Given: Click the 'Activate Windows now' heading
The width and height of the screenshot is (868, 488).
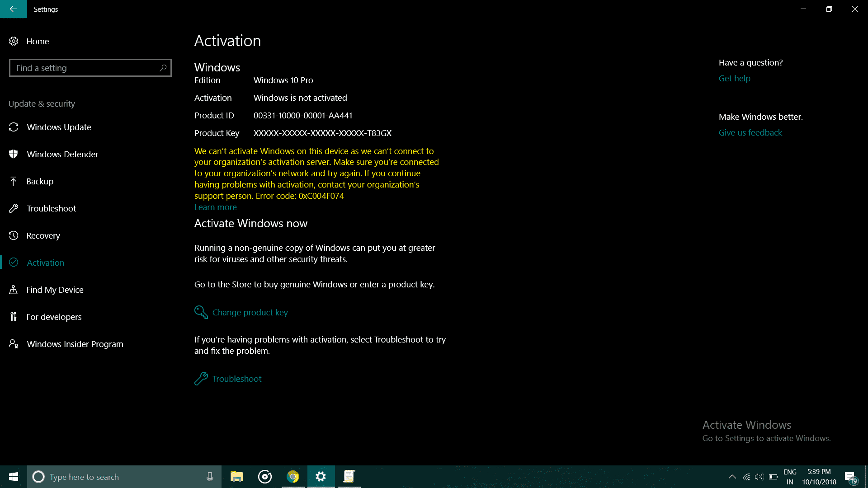Looking at the screenshot, I should (250, 223).
